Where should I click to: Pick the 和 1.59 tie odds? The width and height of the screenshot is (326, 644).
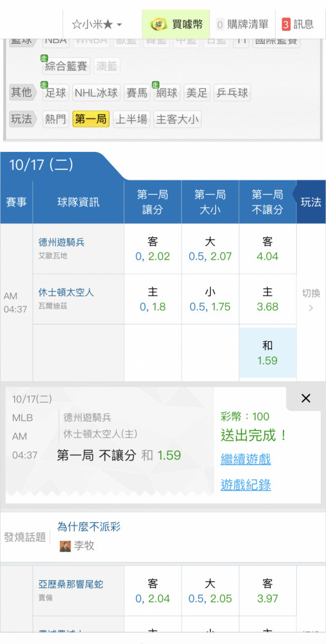[x=267, y=352]
